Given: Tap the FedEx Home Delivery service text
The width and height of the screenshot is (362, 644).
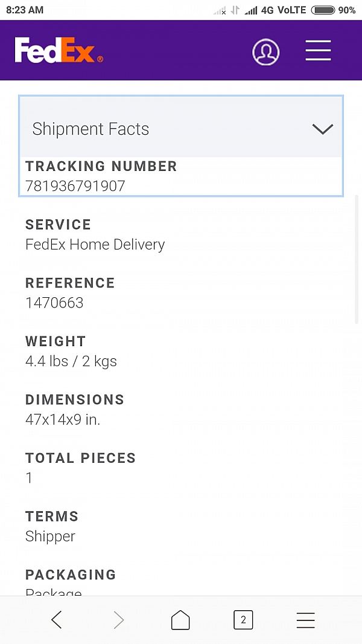Looking at the screenshot, I should [x=95, y=245].
